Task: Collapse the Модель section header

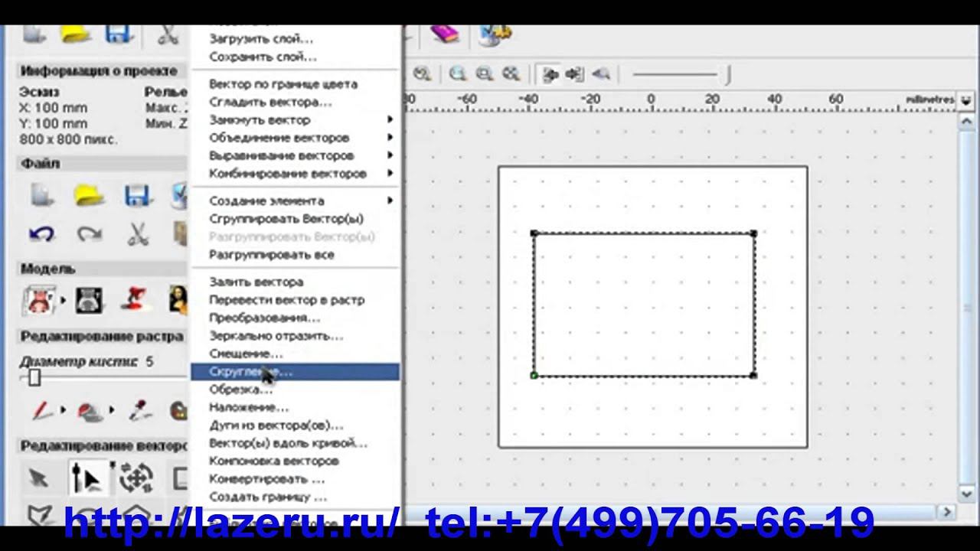Action: [x=102, y=269]
